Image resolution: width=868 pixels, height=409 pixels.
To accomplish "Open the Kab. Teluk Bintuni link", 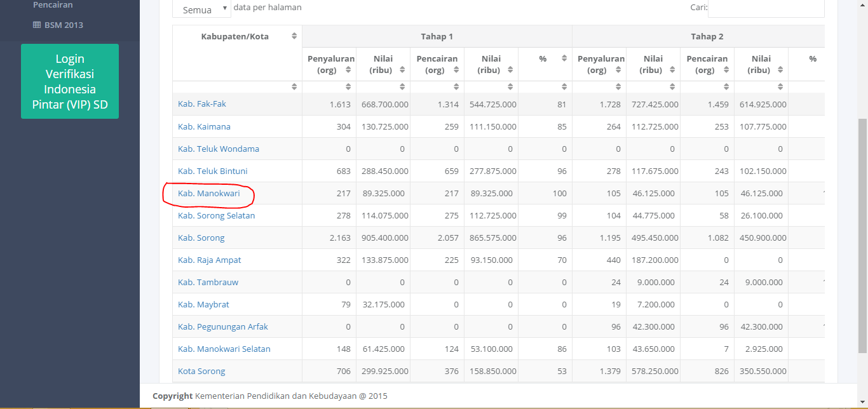I will [x=213, y=171].
